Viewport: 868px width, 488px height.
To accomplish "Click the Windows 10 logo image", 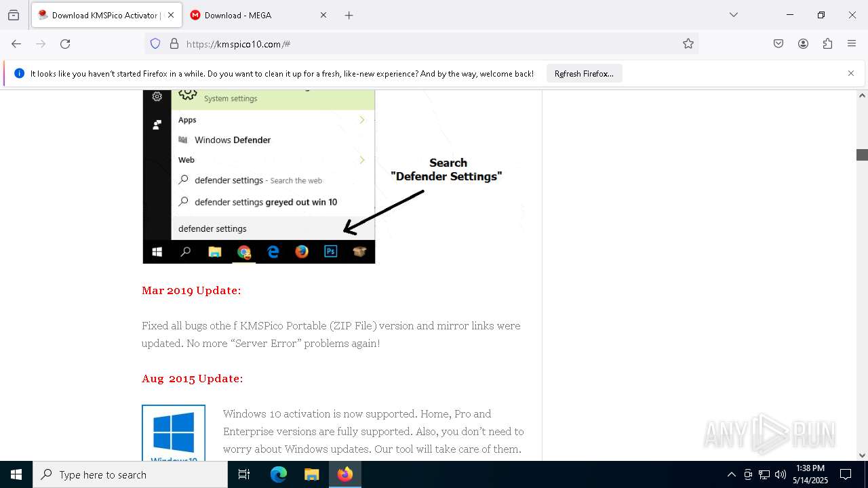I will [174, 433].
